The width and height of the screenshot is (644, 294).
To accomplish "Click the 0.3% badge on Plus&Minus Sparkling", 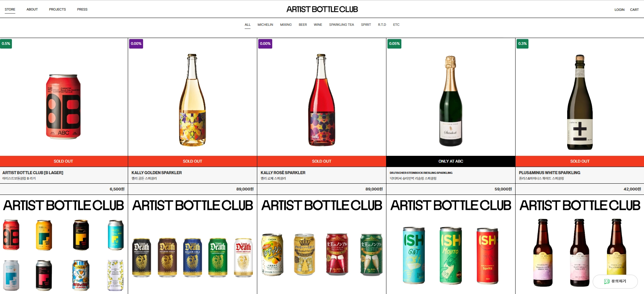I will (x=522, y=44).
